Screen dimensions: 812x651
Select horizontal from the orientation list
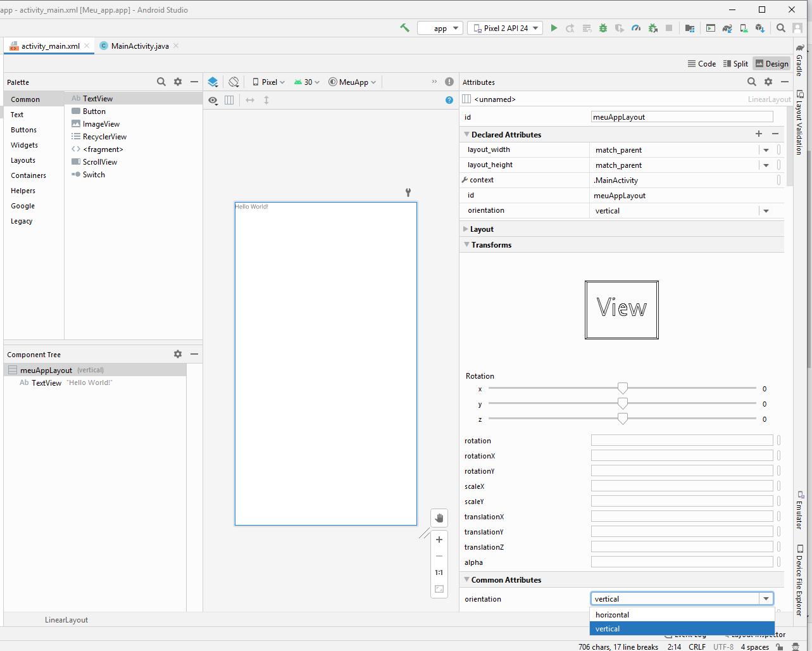tap(613, 615)
